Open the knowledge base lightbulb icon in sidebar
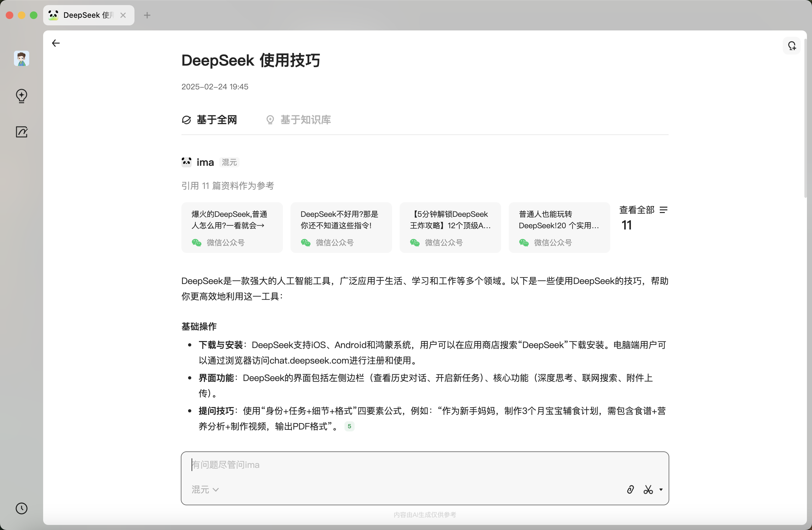 point(22,96)
